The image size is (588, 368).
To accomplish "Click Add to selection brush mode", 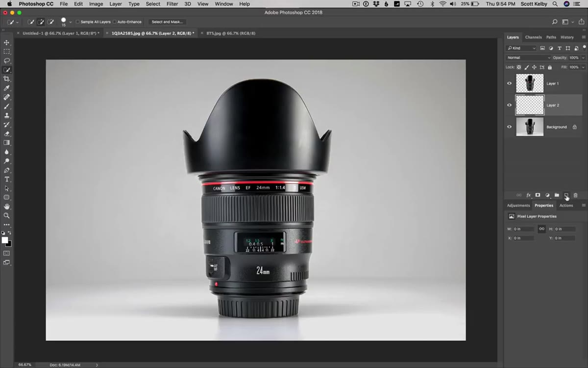I will 41,22.
